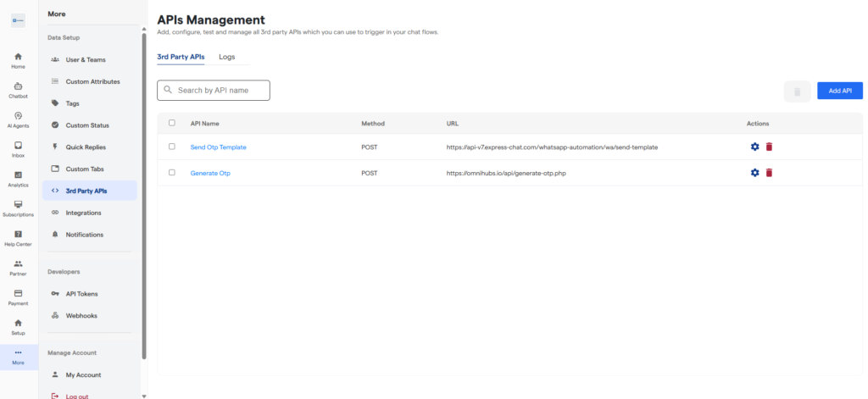Screen dimensions: 868x399
Task: Open My Account settings
Action: point(90,374)
